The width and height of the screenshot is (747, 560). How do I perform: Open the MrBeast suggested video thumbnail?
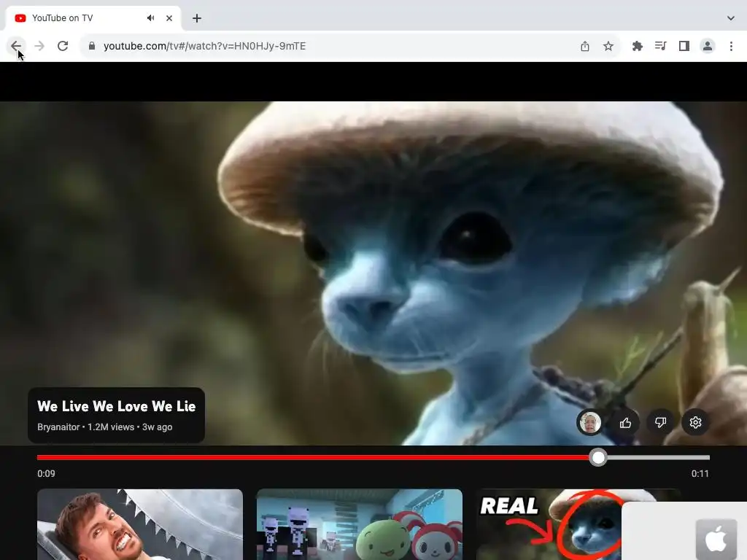(x=140, y=524)
